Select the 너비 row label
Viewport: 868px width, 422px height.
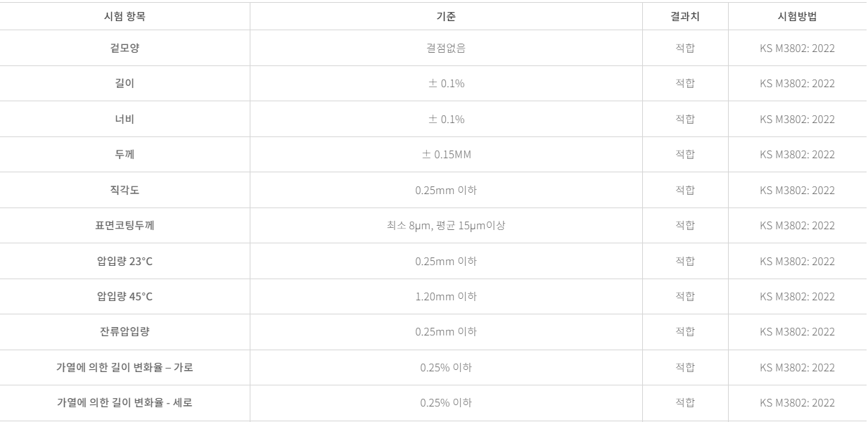[125, 119]
